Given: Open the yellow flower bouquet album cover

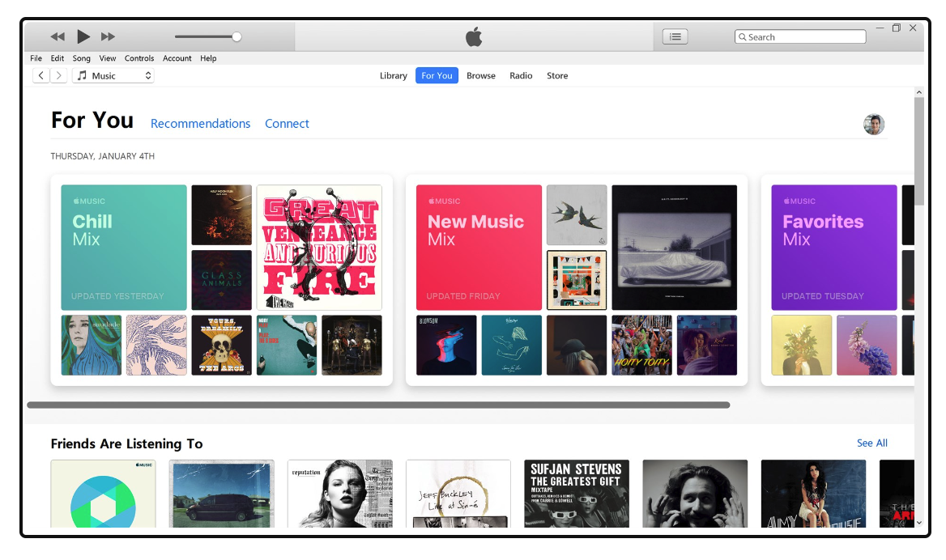Looking at the screenshot, I should pos(802,346).
